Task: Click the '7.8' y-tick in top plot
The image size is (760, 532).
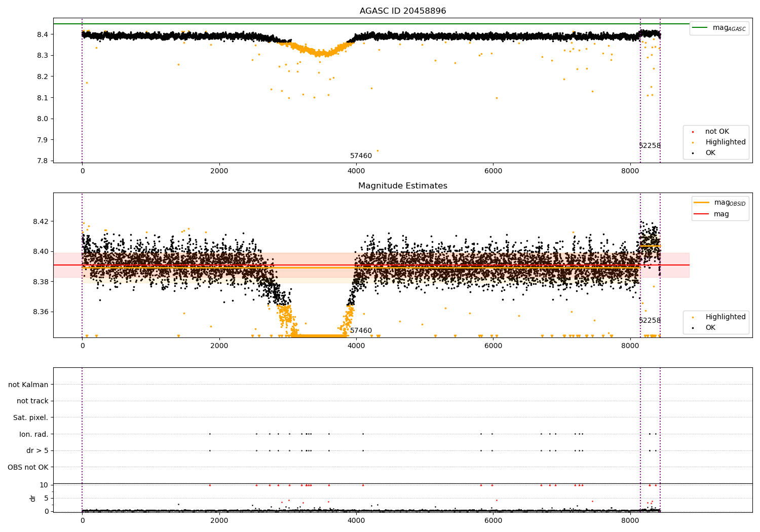Action: tap(42, 161)
